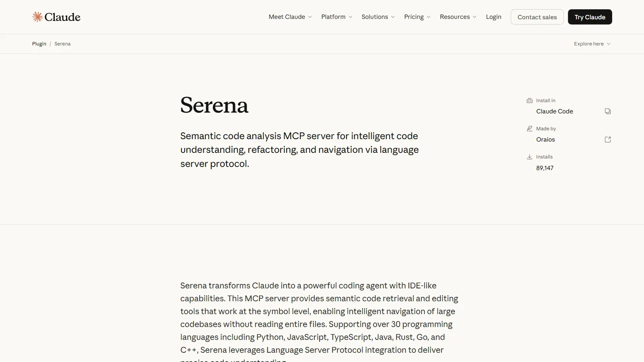Go to the Login page
The width and height of the screenshot is (644, 362).
pos(493,17)
